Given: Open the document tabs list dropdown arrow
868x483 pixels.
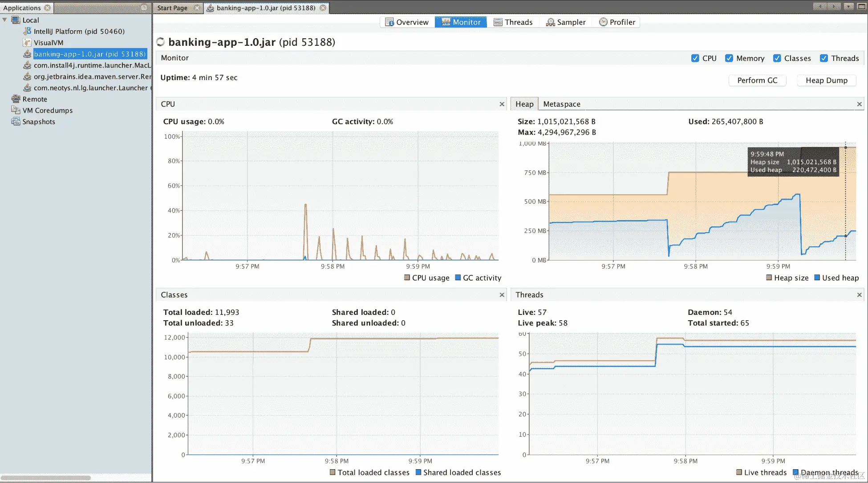Looking at the screenshot, I should 849,7.
